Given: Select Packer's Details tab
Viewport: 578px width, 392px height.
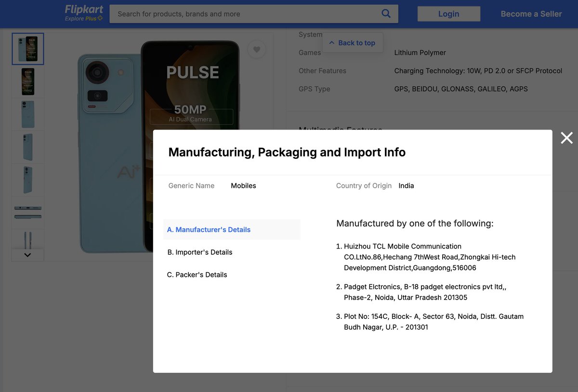Looking at the screenshot, I should [197, 275].
